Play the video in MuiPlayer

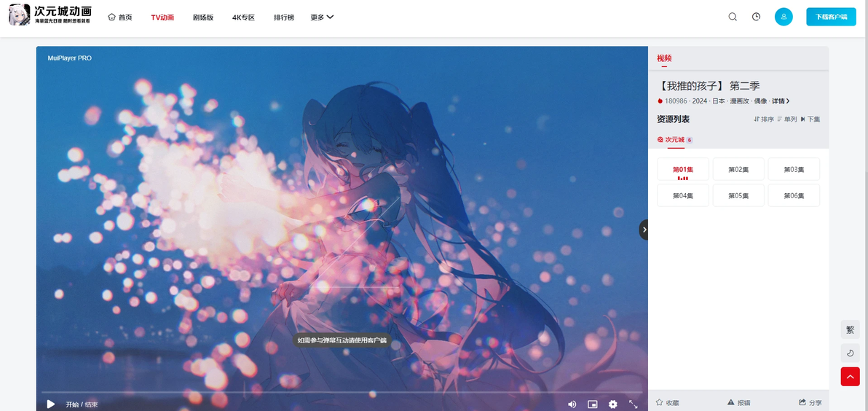point(50,404)
